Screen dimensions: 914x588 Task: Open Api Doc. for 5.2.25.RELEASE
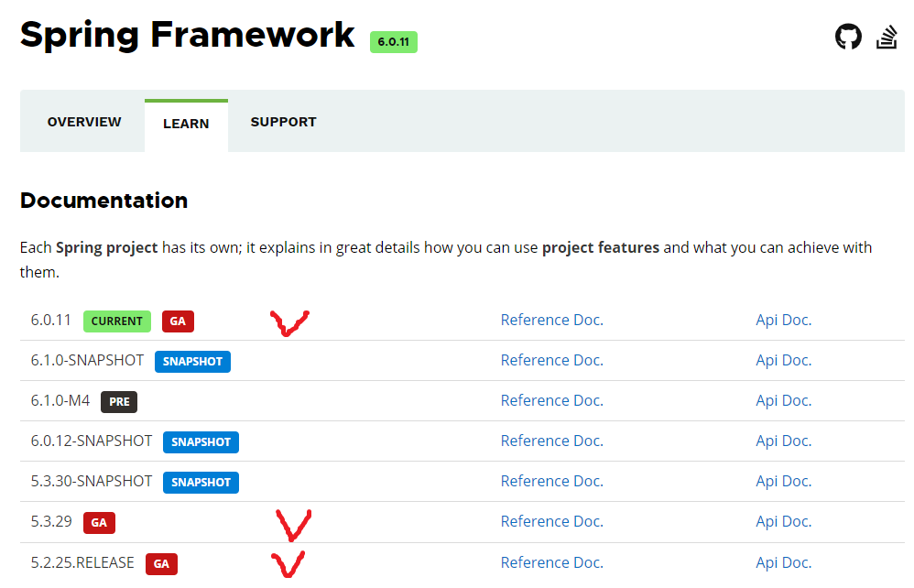[783, 562]
